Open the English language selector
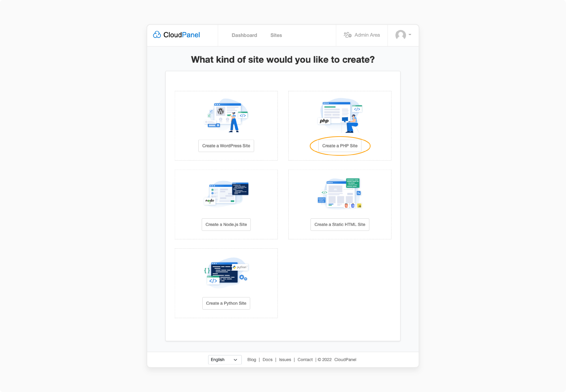 point(225,360)
